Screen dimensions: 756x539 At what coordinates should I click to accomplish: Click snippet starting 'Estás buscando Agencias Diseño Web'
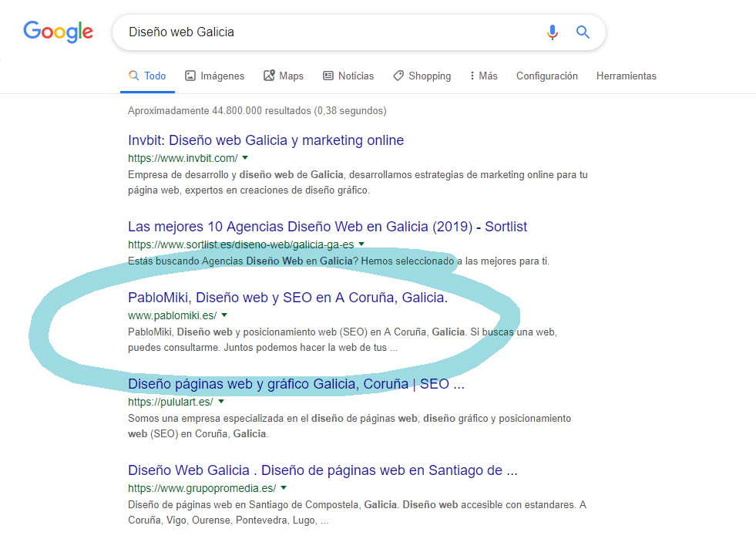[x=338, y=261]
